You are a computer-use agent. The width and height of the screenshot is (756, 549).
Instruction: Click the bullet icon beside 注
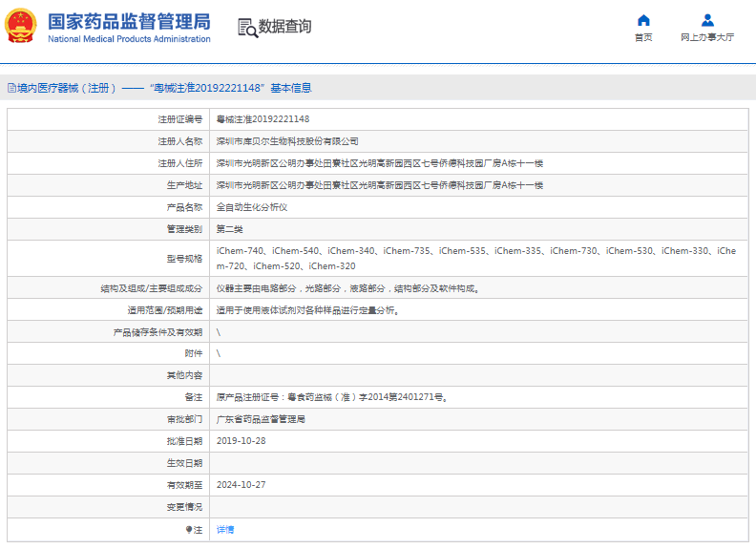189,530
